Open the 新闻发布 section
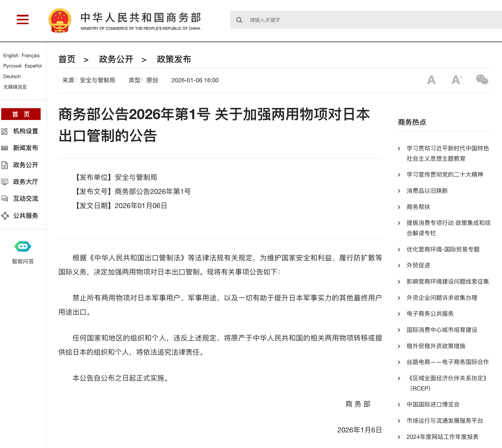 tap(25, 148)
